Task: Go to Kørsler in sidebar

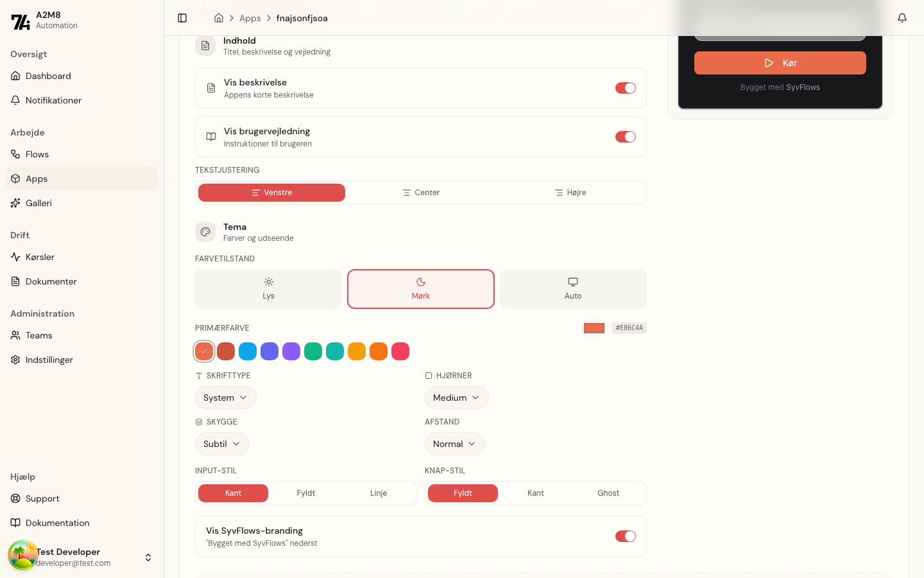Action: click(40, 257)
